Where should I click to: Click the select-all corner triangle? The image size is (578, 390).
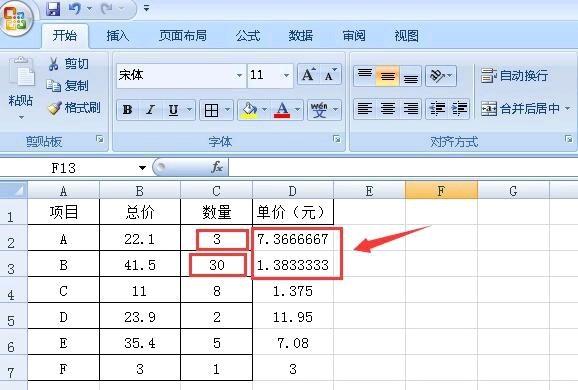[x=14, y=190]
